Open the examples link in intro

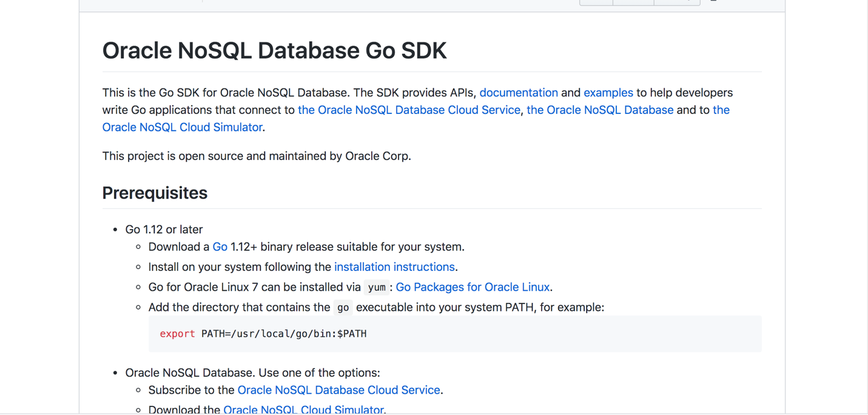(608, 93)
